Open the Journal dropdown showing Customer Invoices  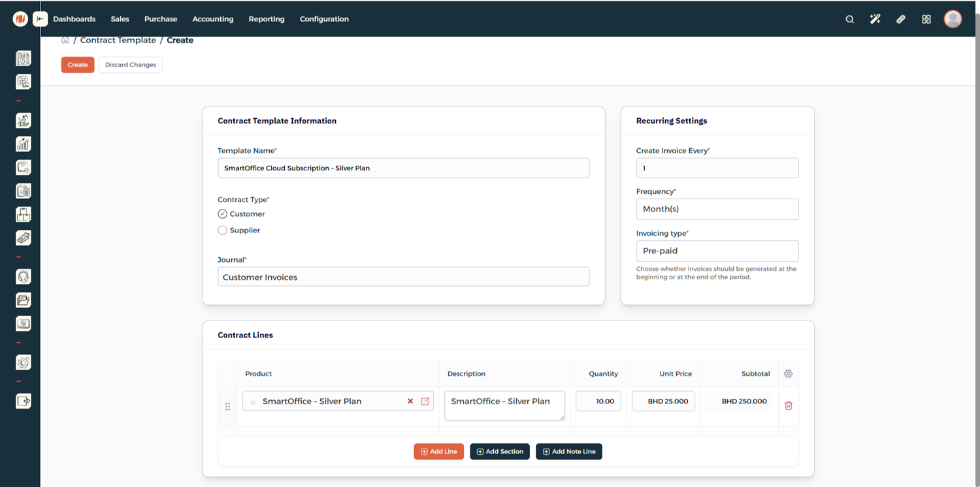coord(403,277)
